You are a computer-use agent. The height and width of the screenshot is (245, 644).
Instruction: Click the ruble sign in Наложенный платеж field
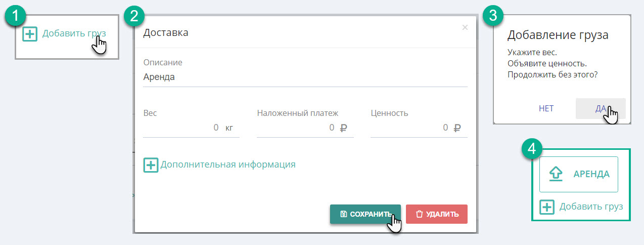tap(344, 128)
